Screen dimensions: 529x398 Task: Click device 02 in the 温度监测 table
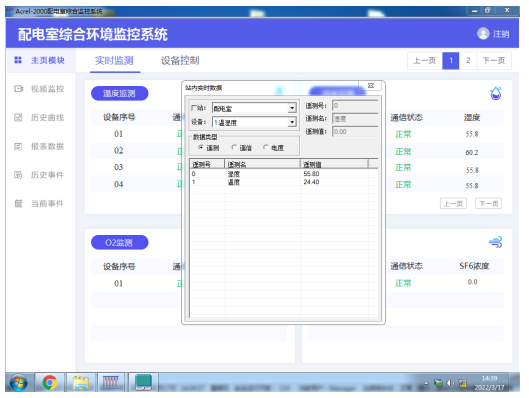click(x=118, y=150)
